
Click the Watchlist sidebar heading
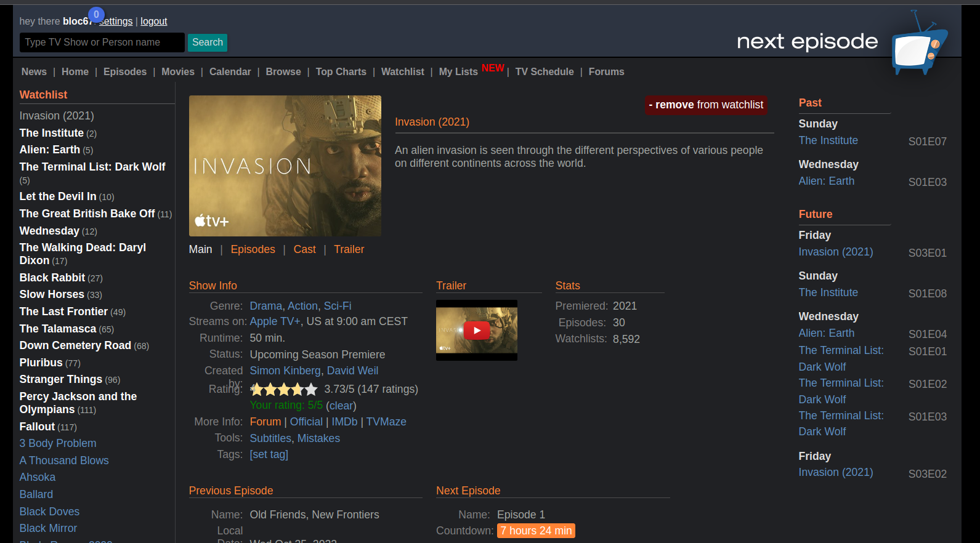(43, 95)
